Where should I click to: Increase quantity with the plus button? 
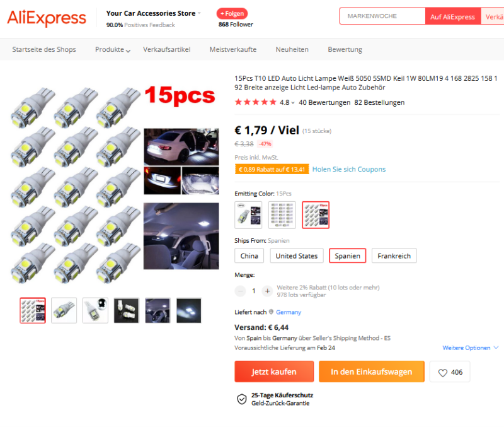pyautogui.click(x=267, y=291)
